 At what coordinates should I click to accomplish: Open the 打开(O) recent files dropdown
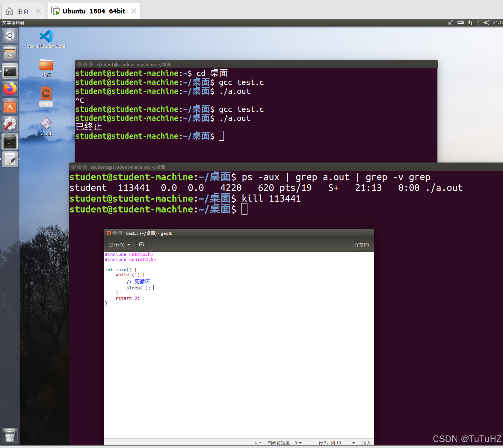coord(120,244)
